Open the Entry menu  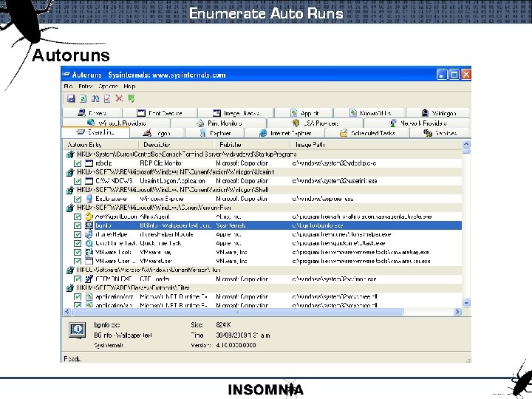[x=85, y=86]
